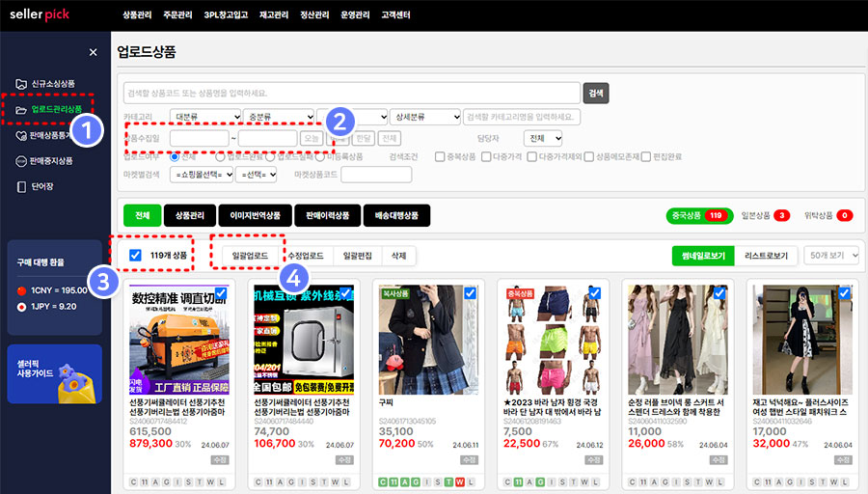This screenshot has width=868, height=494.
Task: Click the product search text field
Action: [352, 93]
